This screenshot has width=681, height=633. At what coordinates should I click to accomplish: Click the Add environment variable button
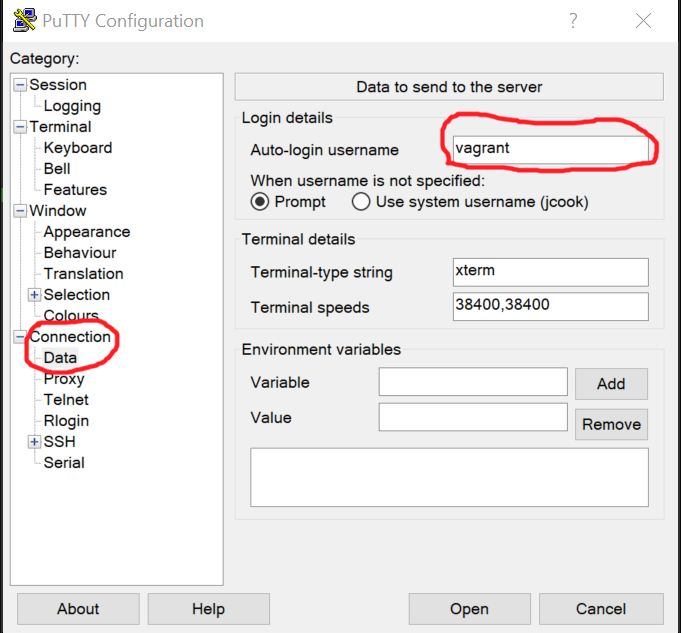click(611, 384)
